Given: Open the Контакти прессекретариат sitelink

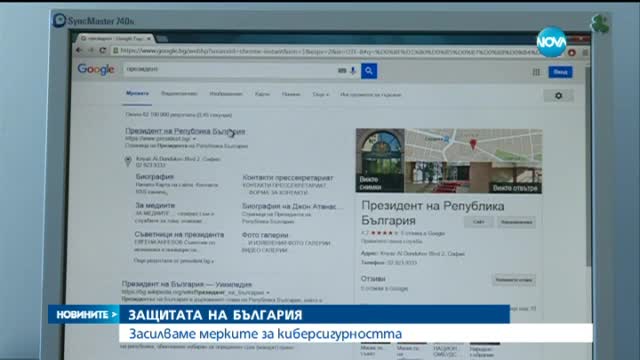Looking at the screenshot, I should pos(288,178).
